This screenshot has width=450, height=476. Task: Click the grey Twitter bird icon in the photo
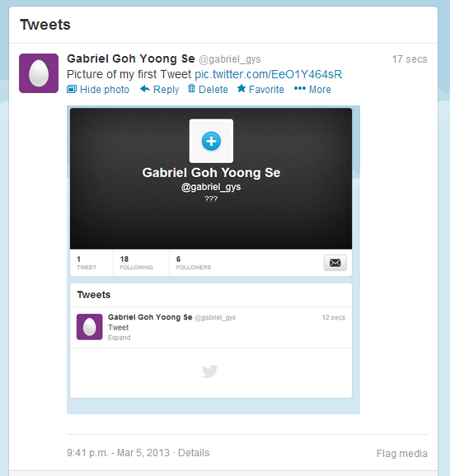(210, 371)
